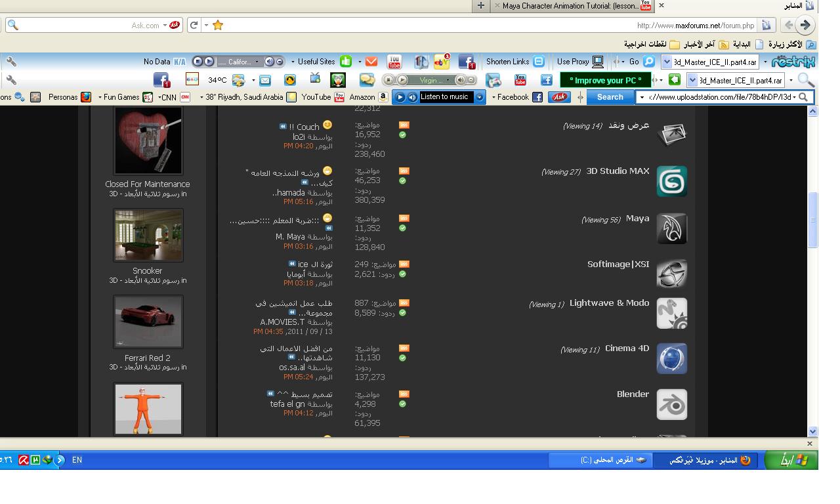Open the Listen to music dropdown arrow

click(480, 97)
